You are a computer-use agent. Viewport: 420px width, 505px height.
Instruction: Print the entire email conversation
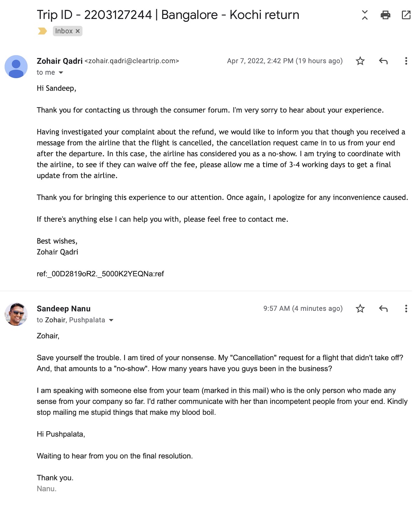[385, 15]
